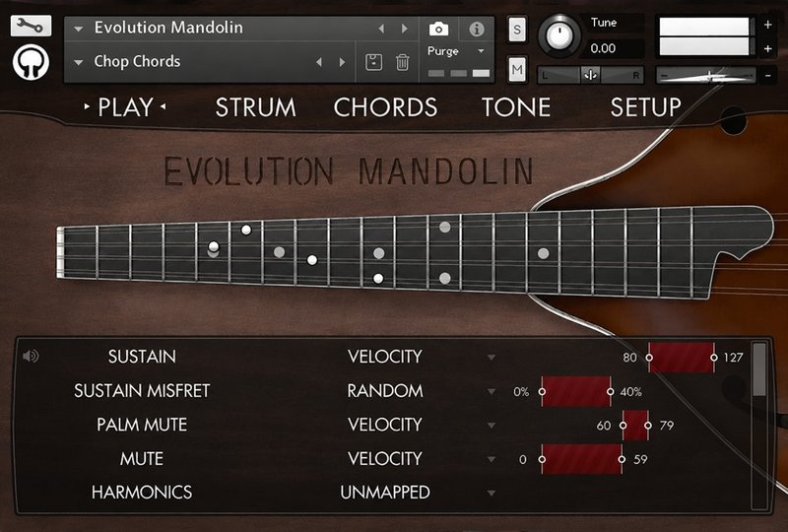Expand the Mute Velocity trigger dropdown
Screen dimensions: 788x532
491,459
